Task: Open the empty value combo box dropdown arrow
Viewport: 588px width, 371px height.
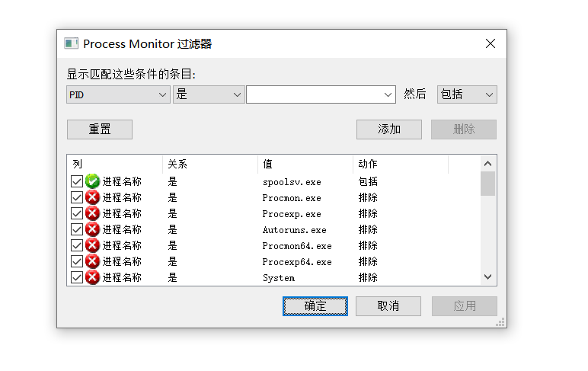Action: click(388, 95)
